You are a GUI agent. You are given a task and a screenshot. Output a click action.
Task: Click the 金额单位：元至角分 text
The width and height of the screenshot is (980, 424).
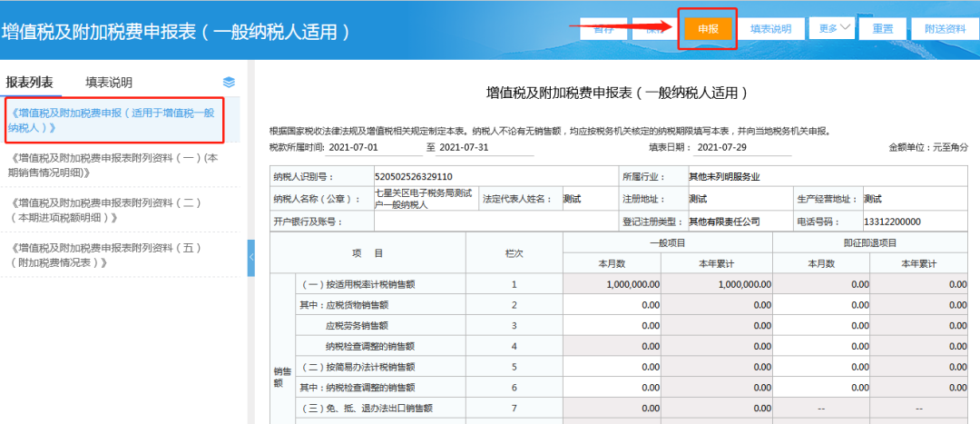click(x=928, y=148)
